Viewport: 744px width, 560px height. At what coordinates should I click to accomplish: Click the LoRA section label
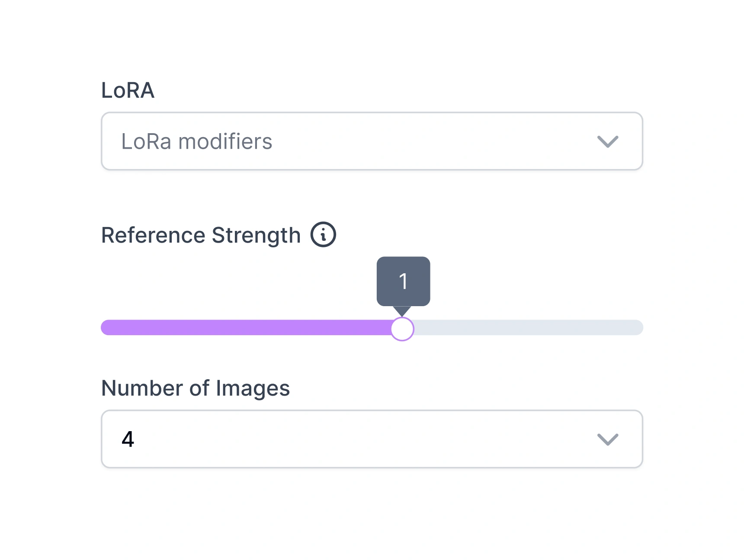[x=127, y=90]
